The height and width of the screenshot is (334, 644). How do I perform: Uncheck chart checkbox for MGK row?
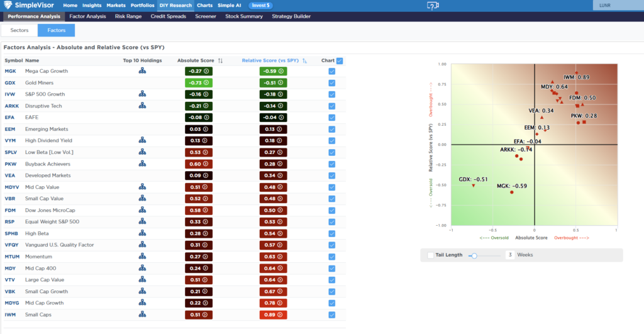coord(332,71)
